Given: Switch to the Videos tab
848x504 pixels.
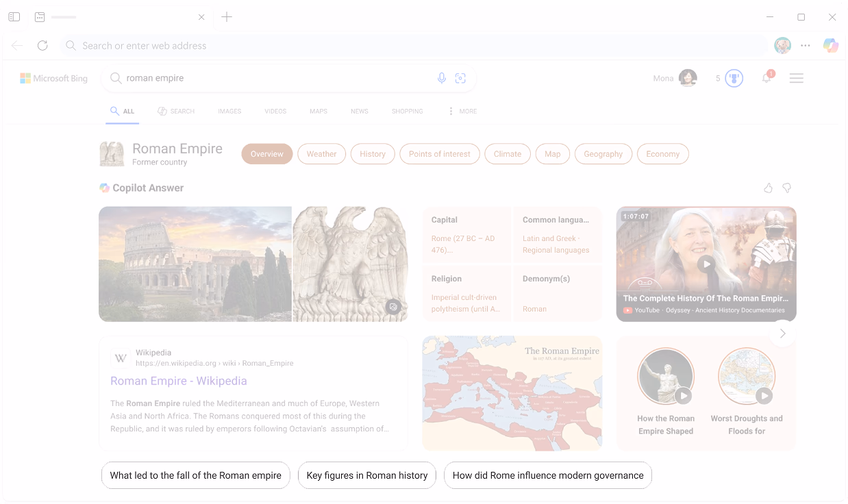Looking at the screenshot, I should (x=275, y=111).
